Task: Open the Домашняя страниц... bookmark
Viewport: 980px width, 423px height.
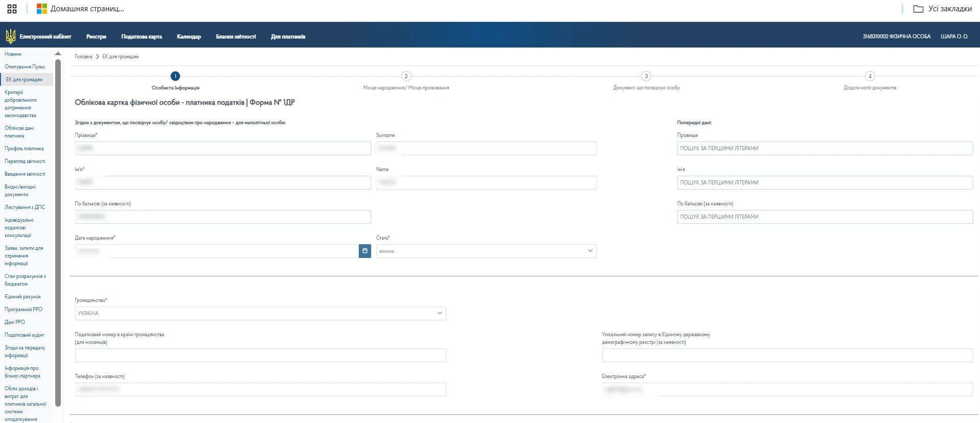Action: [80, 9]
